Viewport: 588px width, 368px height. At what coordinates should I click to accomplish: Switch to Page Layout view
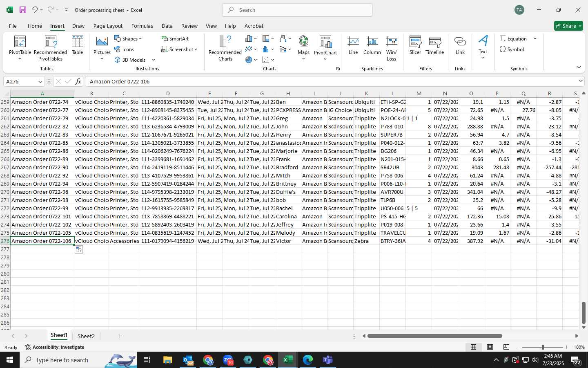pos(490,347)
